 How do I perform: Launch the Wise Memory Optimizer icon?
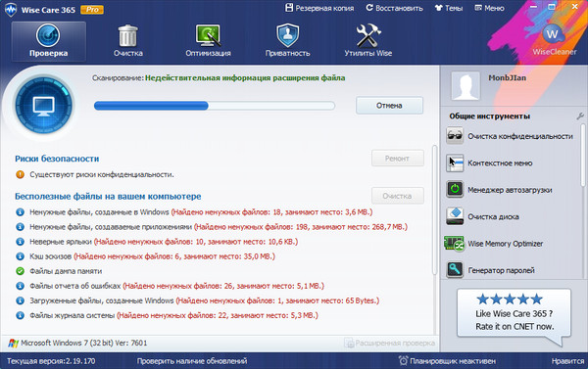[454, 243]
